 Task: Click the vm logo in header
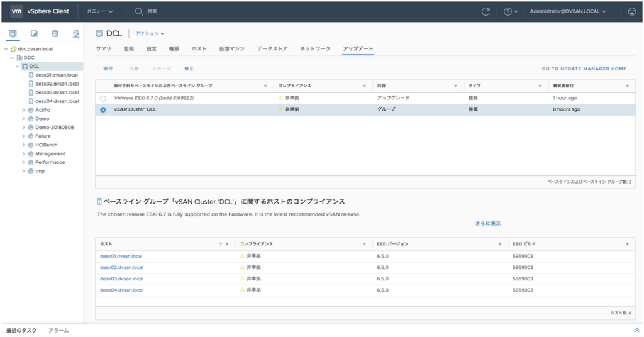(16, 11)
